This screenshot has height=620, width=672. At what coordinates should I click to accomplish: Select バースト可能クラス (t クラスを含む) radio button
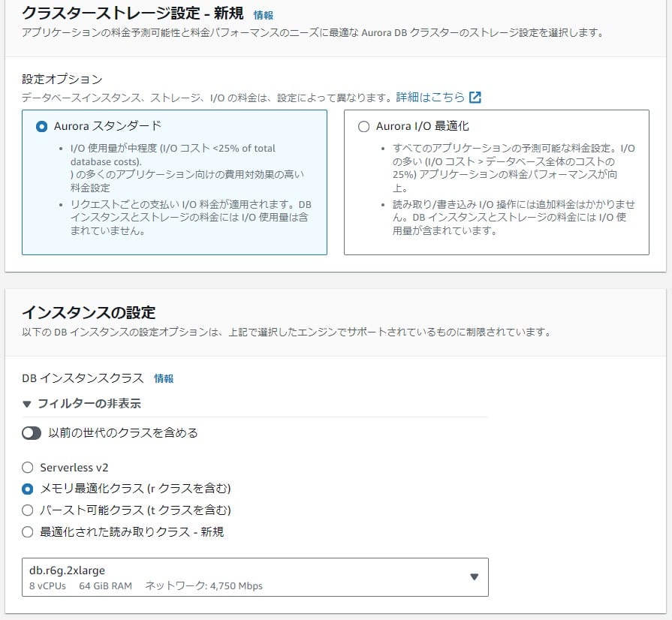pos(28,510)
